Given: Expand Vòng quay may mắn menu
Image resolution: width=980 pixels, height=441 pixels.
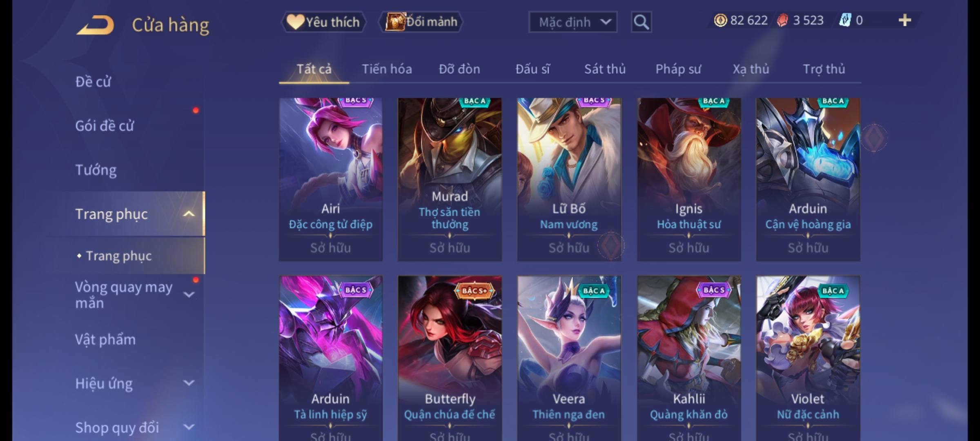Looking at the screenshot, I should tap(189, 294).
